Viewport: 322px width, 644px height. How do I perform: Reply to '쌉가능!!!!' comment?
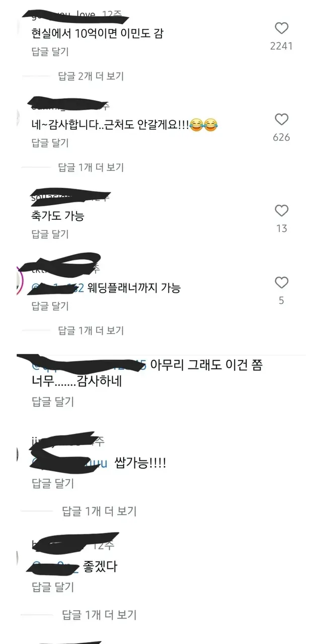pyautogui.click(x=52, y=484)
